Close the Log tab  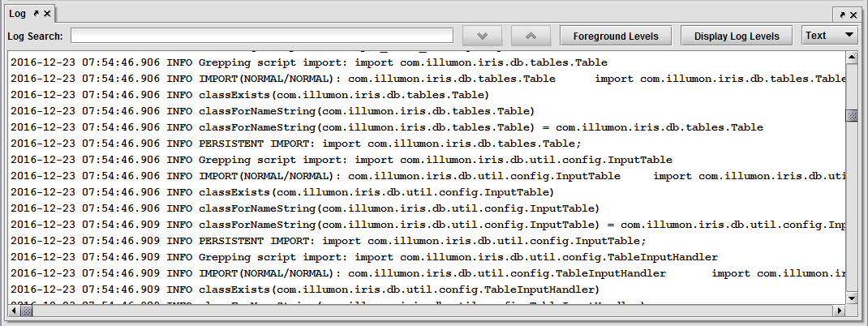pos(47,14)
